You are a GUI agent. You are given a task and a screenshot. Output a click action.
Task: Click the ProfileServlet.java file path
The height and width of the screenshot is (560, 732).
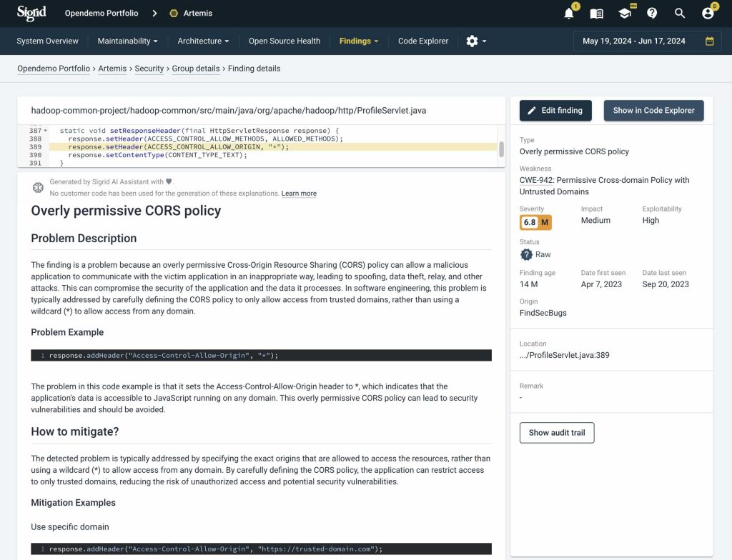228,111
